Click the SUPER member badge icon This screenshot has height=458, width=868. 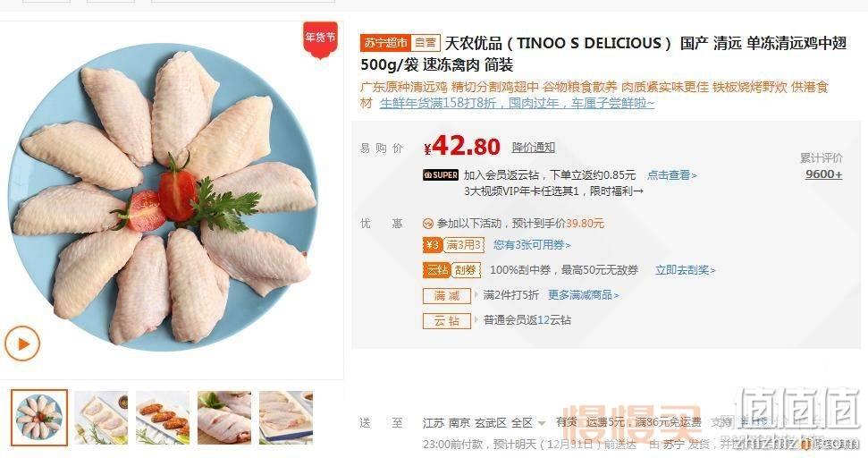tap(441, 175)
